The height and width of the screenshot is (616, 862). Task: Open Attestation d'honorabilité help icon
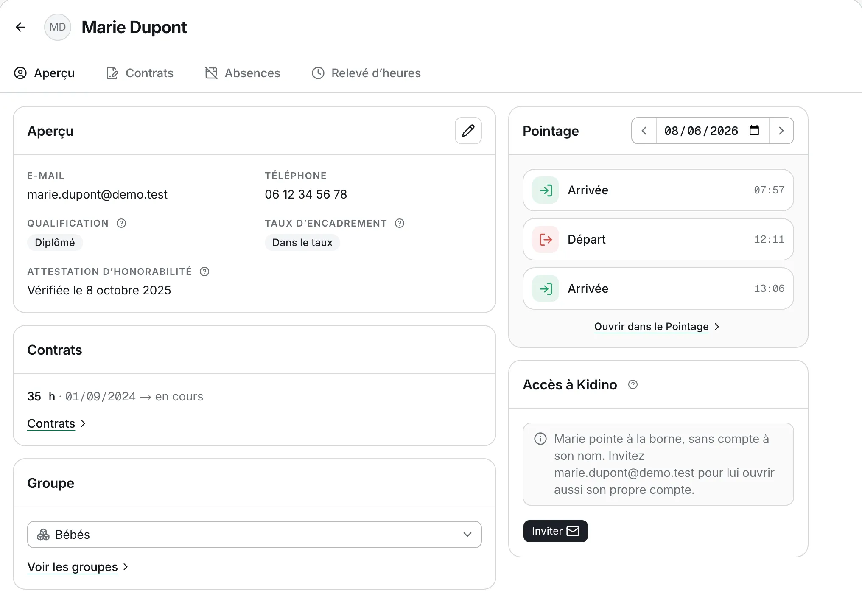click(x=204, y=272)
